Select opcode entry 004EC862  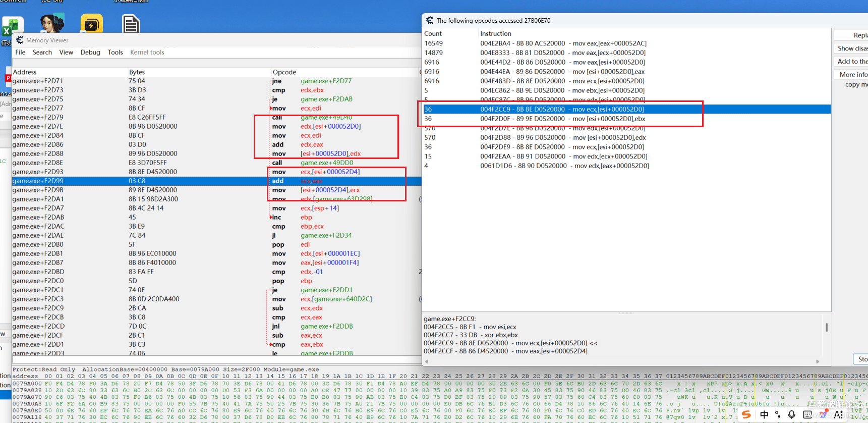pyautogui.click(x=626, y=90)
